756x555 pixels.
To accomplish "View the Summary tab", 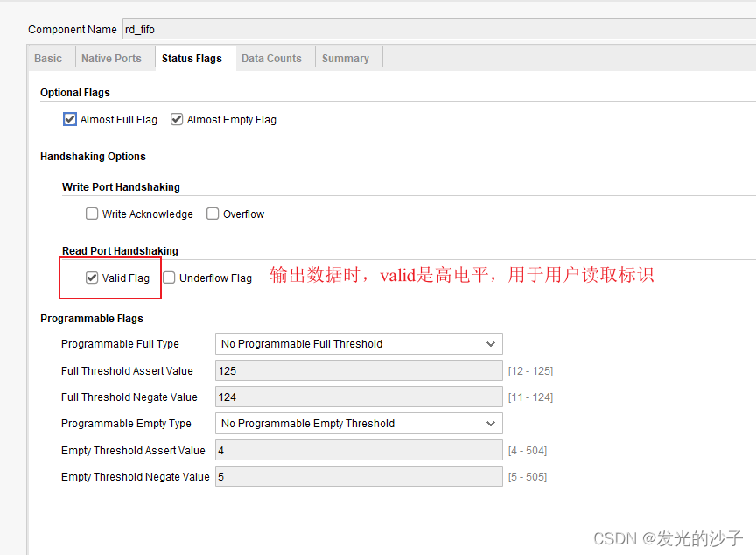I will pyautogui.click(x=346, y=58).
